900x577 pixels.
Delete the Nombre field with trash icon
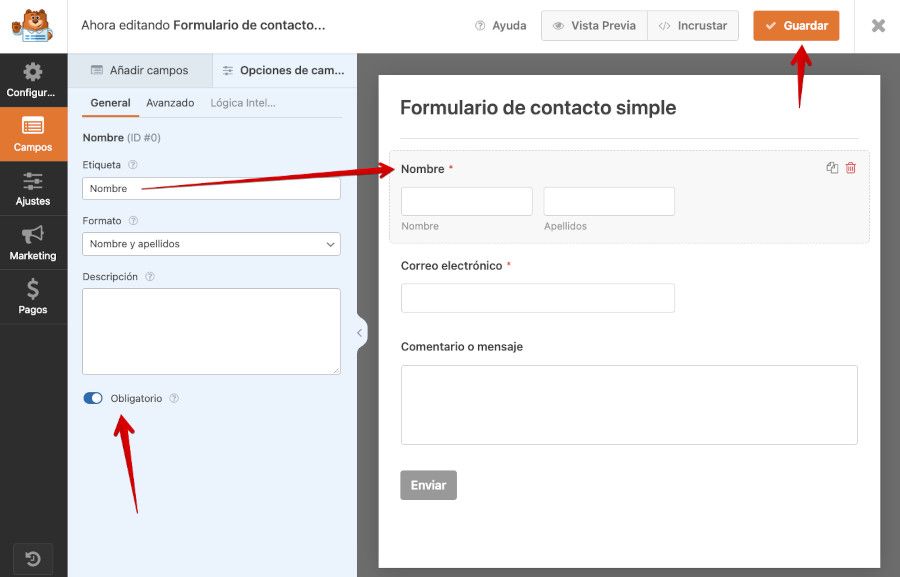[x=851, y=168]
